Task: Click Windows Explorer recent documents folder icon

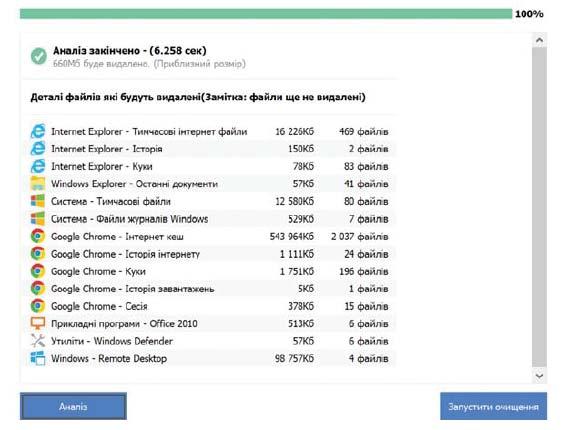Action: point(38,184)
